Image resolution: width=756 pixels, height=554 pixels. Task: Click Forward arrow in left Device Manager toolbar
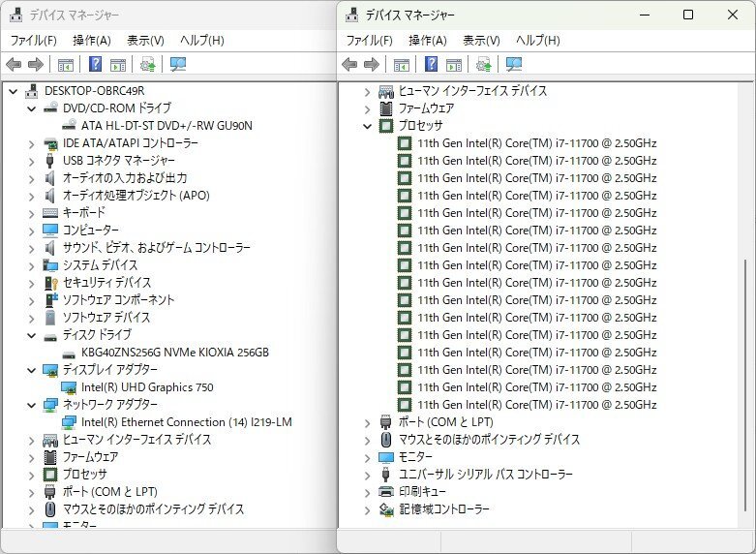coord(36,64)
